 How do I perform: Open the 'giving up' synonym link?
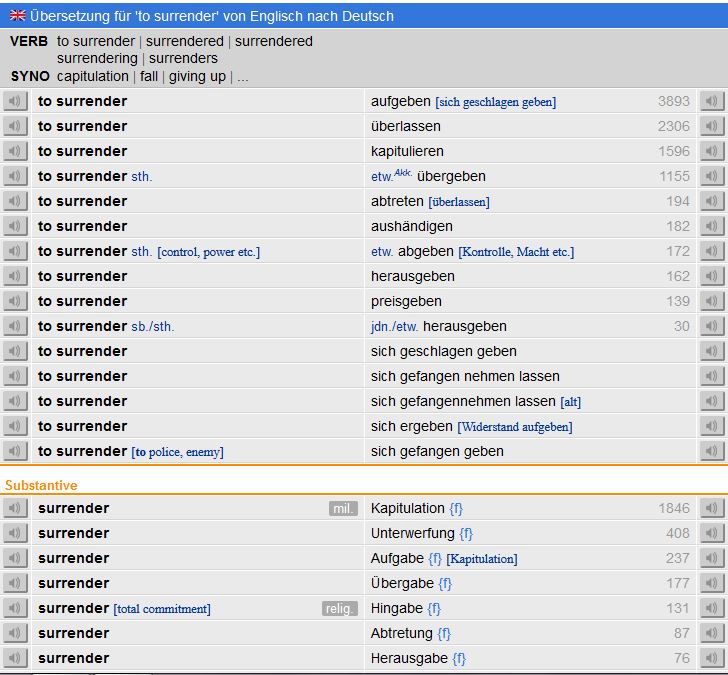coord(197,76)
